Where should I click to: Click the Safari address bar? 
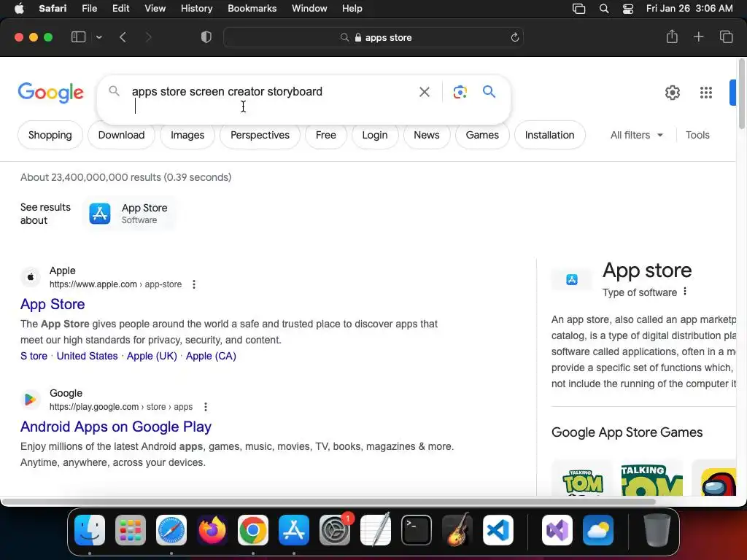pyautogui.click(x=373, y=37)
